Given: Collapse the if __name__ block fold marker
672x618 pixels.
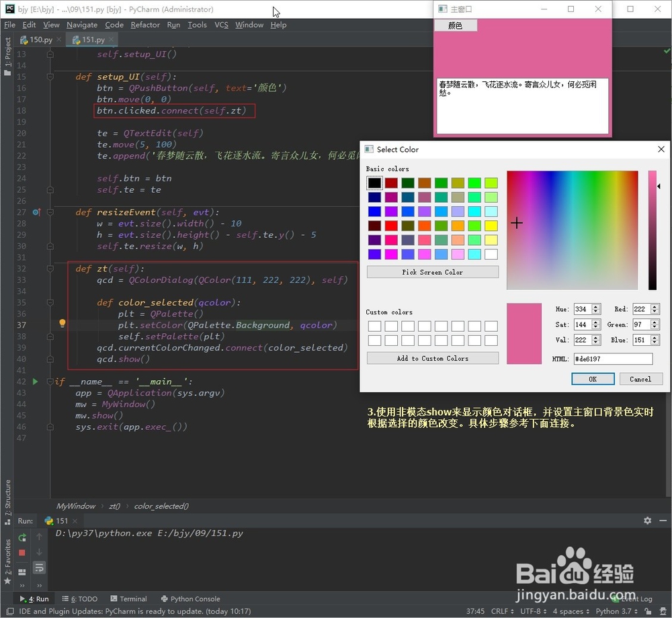Looking at the screenshot, I should pos(50,381).
